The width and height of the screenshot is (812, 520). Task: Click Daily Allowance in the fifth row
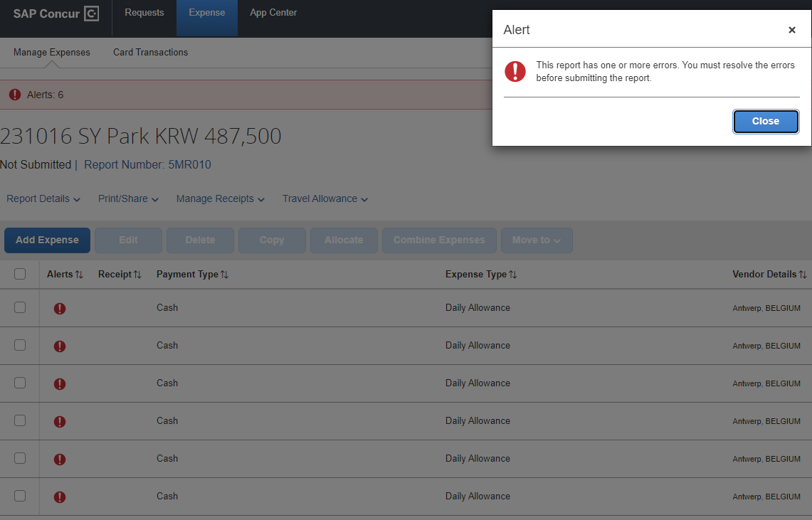[478, 458]
